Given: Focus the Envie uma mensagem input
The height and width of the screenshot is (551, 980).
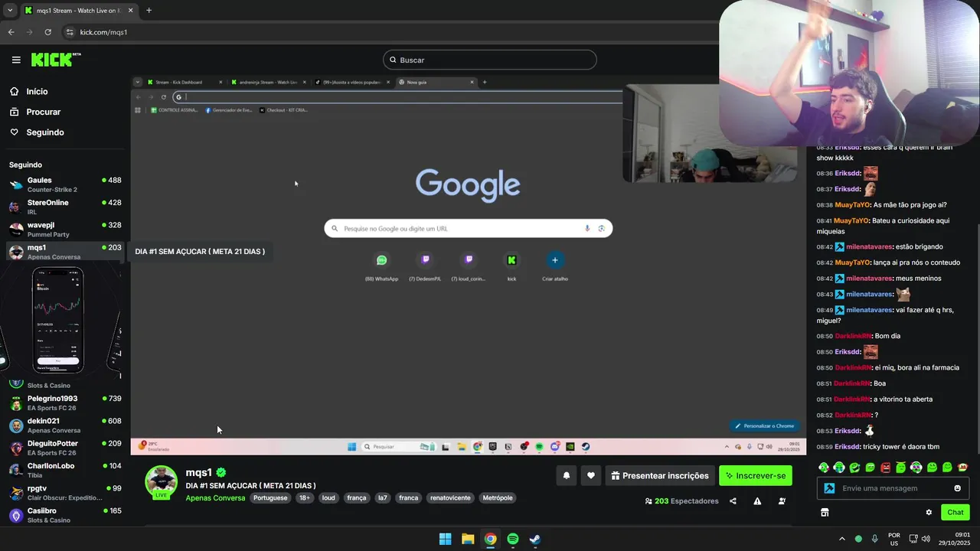Looking at the screenshot, I should 894,488.
